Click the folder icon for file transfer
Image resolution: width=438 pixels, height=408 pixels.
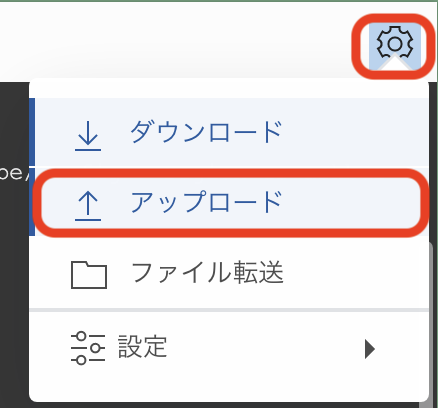pos(89,275)
